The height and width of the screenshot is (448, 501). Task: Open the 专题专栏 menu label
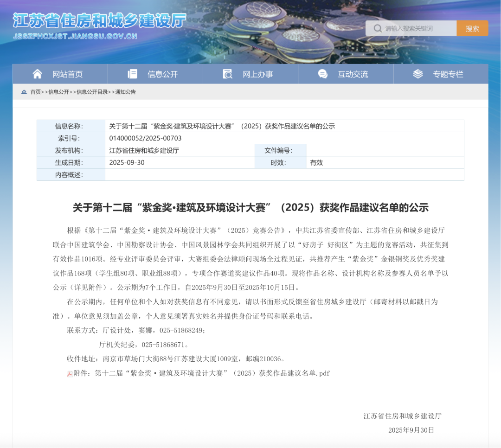coord(448,74)
